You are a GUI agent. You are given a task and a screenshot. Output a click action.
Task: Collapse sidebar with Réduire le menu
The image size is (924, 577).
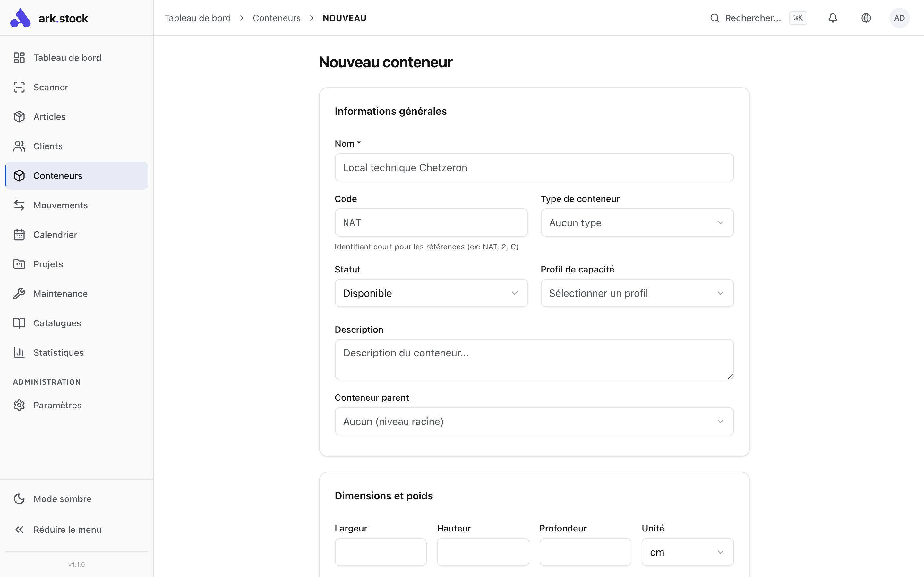click(x=67, y=530)
